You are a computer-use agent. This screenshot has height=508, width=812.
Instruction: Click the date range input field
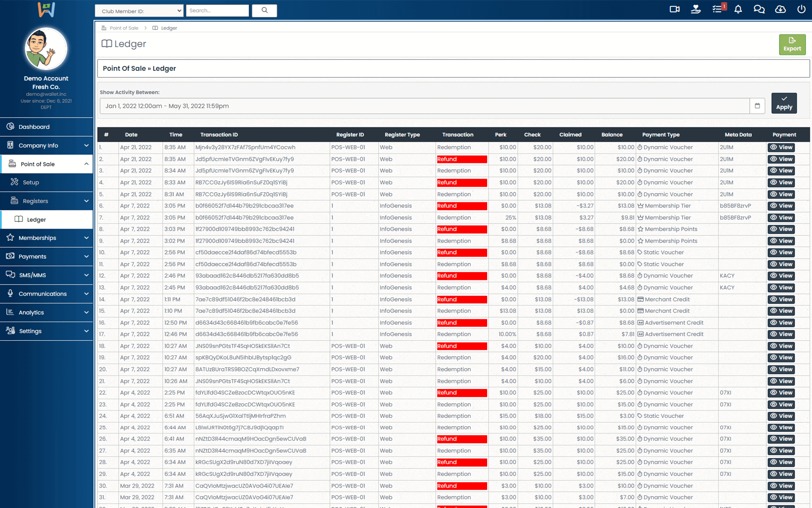coord(423,106)
